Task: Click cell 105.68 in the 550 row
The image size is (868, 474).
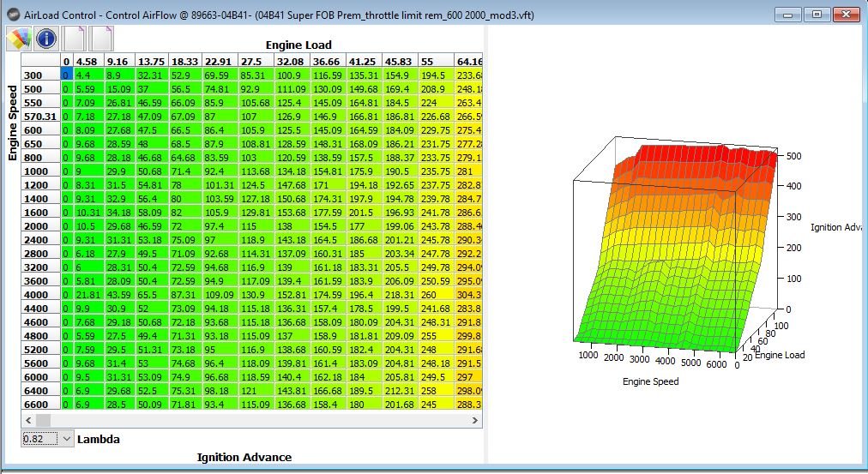Action: coord(256,102)
